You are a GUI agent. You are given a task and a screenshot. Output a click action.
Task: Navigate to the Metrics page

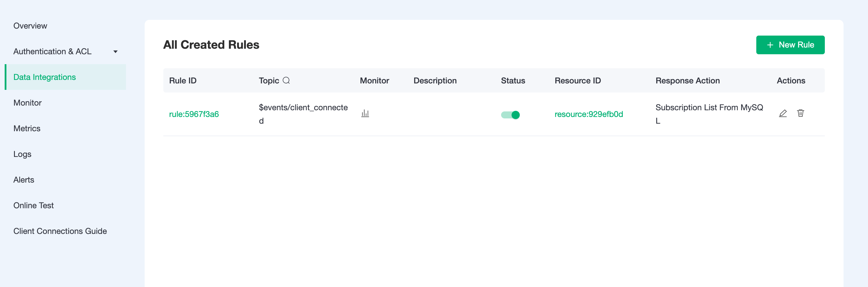point(27,128)
